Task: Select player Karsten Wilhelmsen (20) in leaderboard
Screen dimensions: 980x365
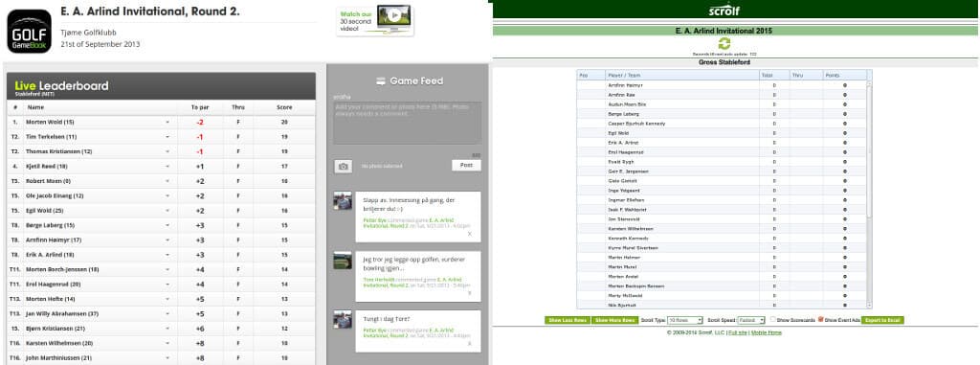Action: tap(59, 343)
